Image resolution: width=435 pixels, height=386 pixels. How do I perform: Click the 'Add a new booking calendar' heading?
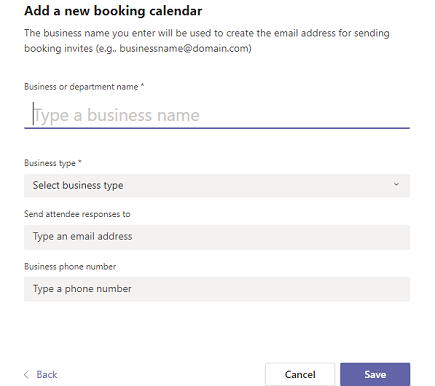[113, 11]
